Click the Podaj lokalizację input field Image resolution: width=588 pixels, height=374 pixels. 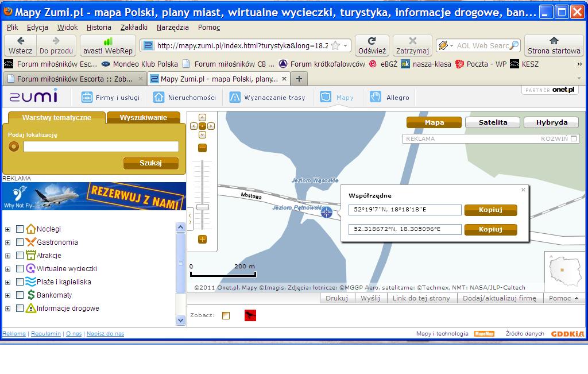click(100, 146)
